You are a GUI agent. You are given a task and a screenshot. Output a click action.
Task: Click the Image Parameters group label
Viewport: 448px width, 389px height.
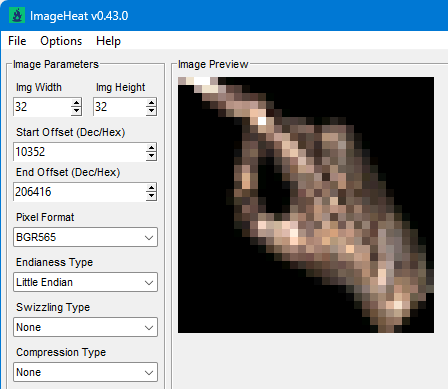coord(56,64)
